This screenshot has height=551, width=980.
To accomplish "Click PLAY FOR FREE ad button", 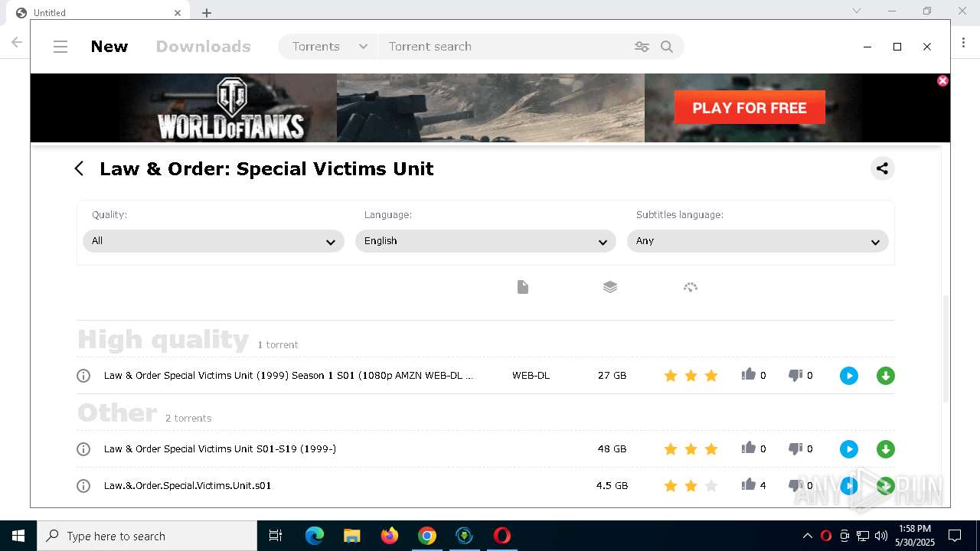I will [x=750, y=108].
